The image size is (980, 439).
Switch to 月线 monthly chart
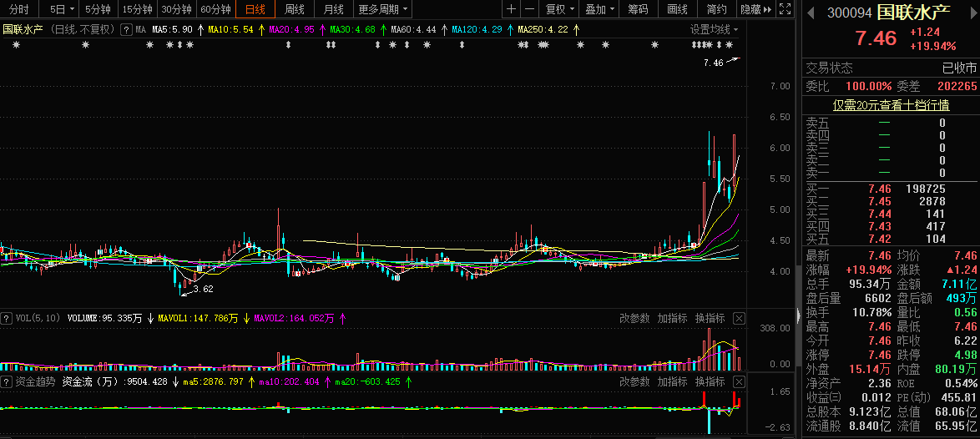coord(334,8)
